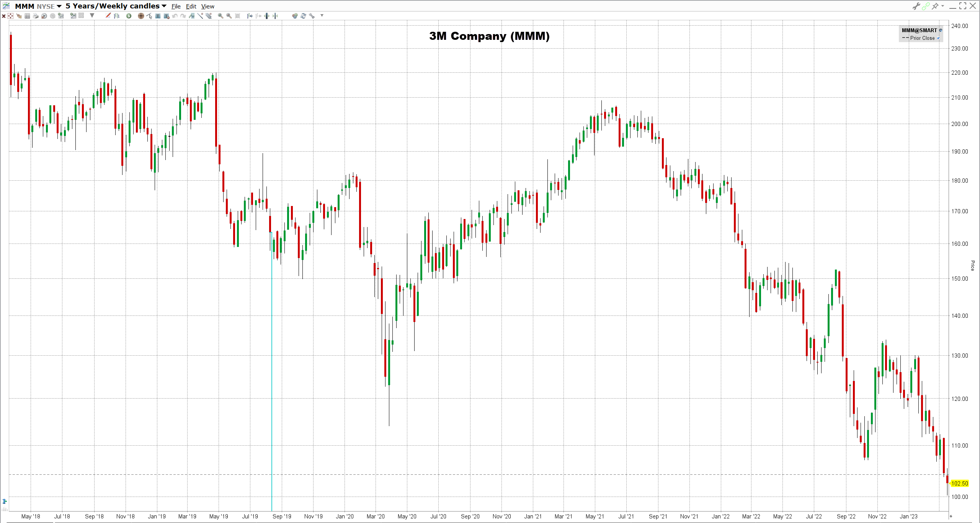Print the chart using the printer icon

[x=36, y=16]
